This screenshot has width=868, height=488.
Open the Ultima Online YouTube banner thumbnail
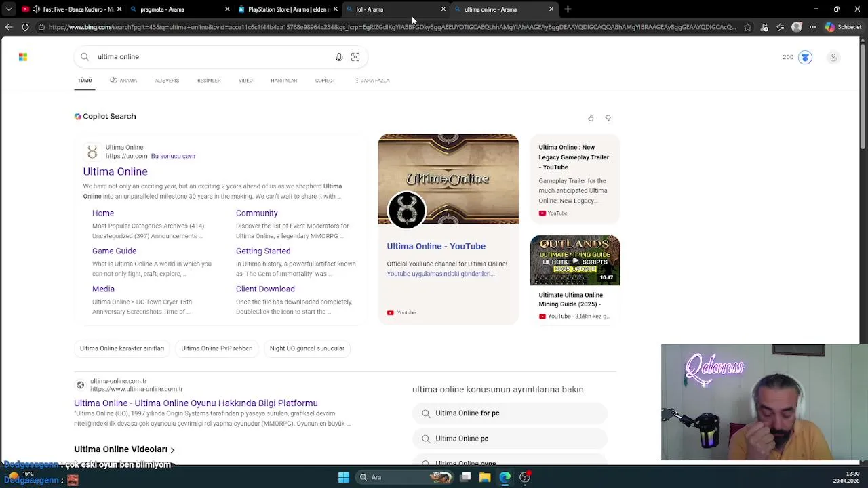(448, 180)
